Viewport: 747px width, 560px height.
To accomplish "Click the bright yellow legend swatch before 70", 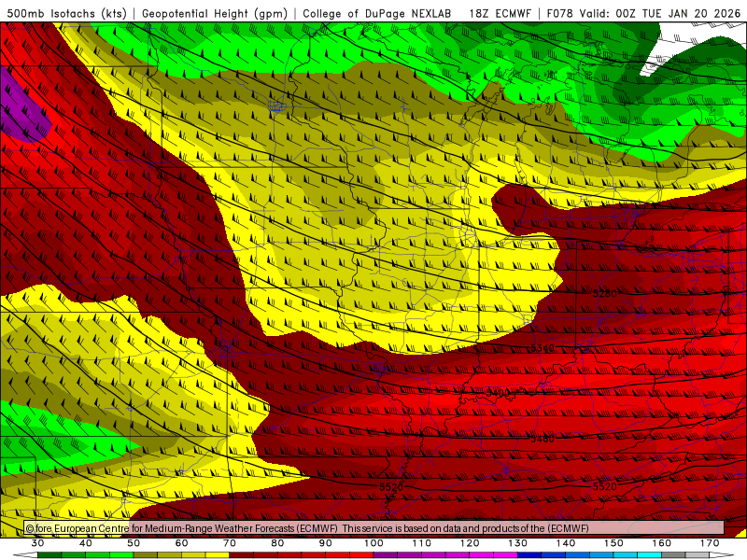I will (x=218, y=555).
